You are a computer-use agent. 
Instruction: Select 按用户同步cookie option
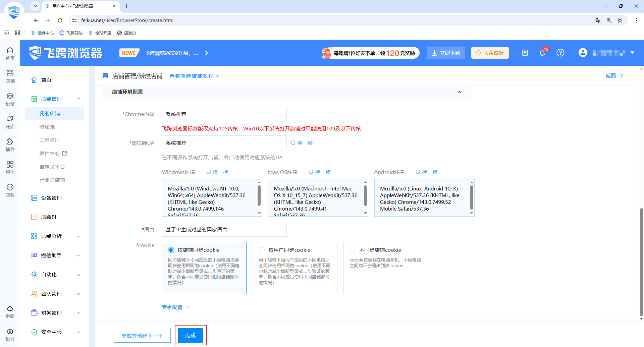coord(295,268)
